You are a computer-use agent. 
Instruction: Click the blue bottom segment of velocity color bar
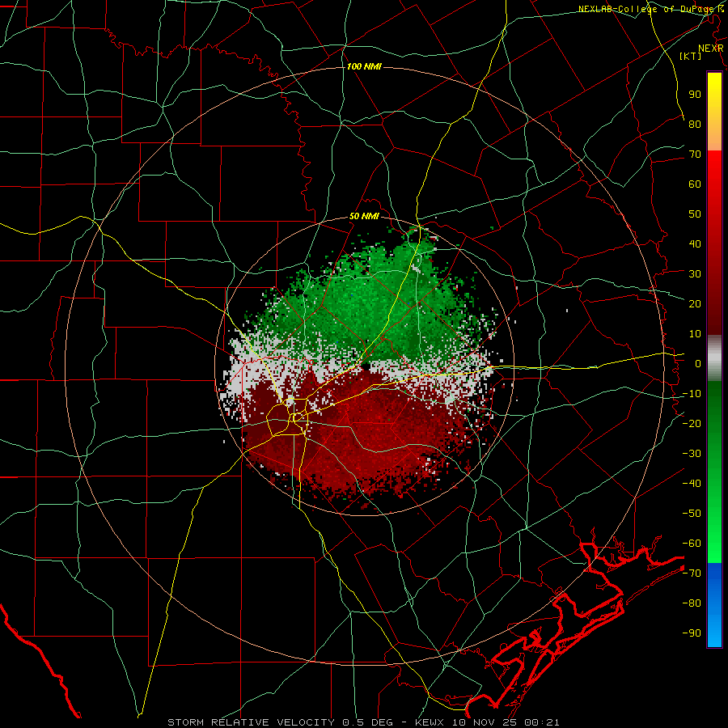tap(714, 605)
